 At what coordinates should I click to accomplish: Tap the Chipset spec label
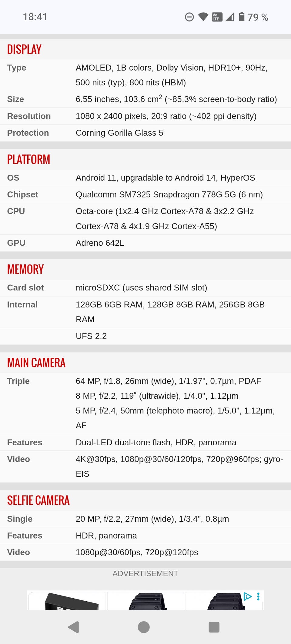click(x=23, y=194)
